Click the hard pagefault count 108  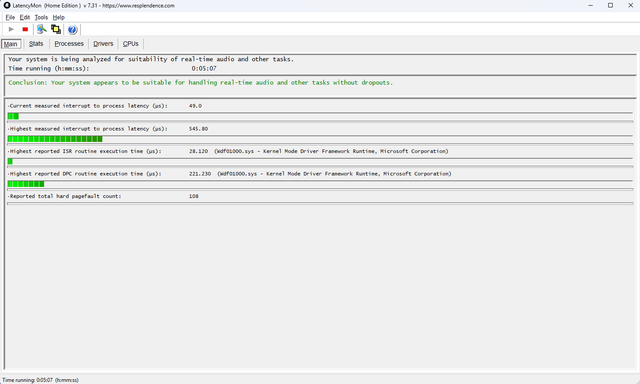coord(194,196)
